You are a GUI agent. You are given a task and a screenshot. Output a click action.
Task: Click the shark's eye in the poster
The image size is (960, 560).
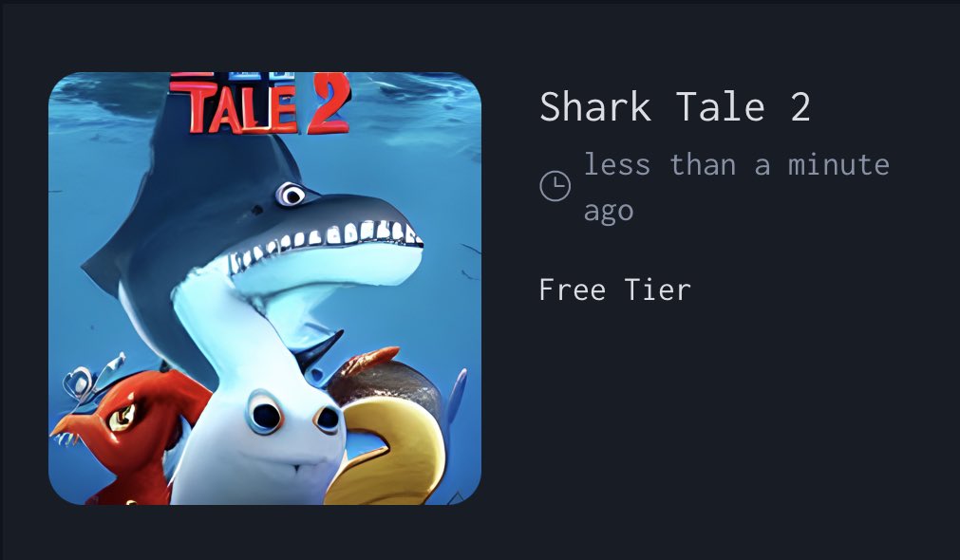click(x=291, y=196)
